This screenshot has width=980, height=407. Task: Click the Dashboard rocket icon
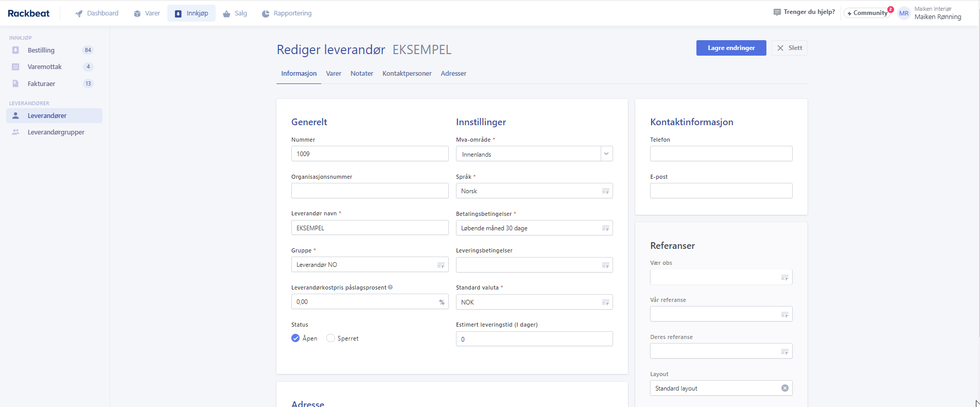(x=79, y=13)
